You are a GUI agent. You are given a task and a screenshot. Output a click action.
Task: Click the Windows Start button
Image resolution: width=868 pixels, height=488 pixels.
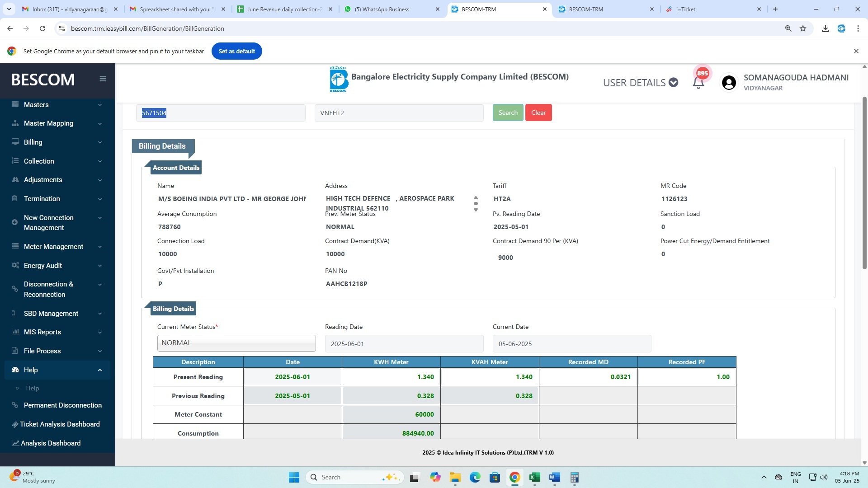(x=294, y=477)
